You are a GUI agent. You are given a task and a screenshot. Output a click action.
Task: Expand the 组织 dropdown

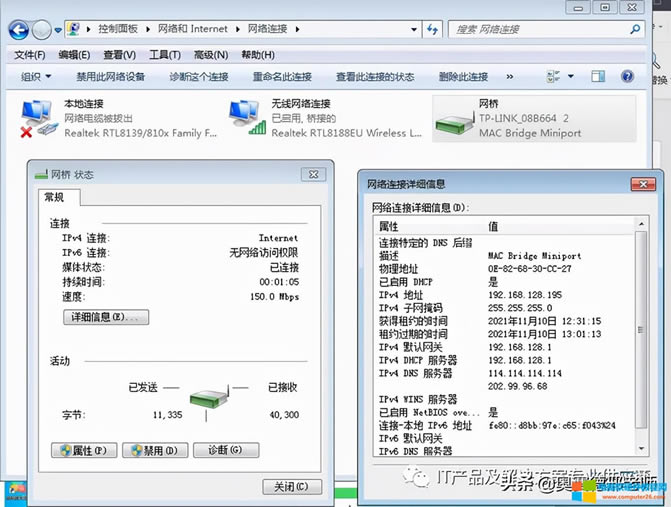pyautogui.click(x=36, y=77)
